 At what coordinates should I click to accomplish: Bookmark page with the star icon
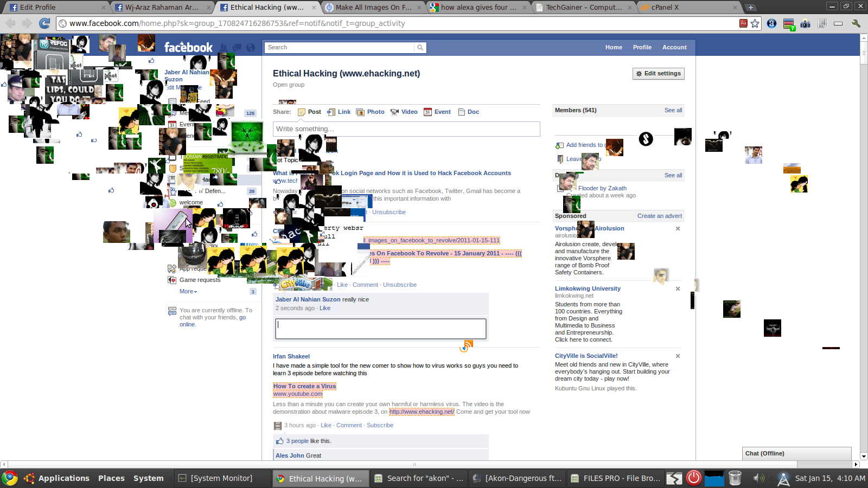click(x=755, y=23)
